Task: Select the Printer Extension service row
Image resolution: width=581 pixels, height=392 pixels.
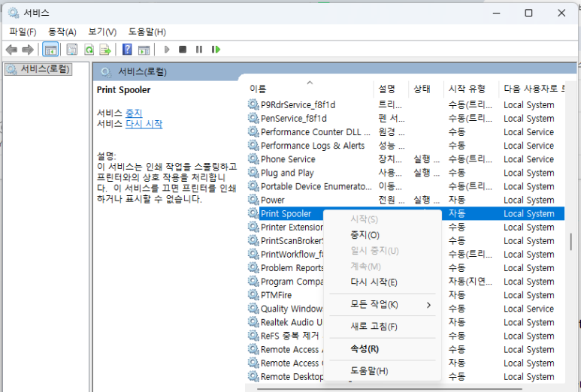Action: pos(292,227)
